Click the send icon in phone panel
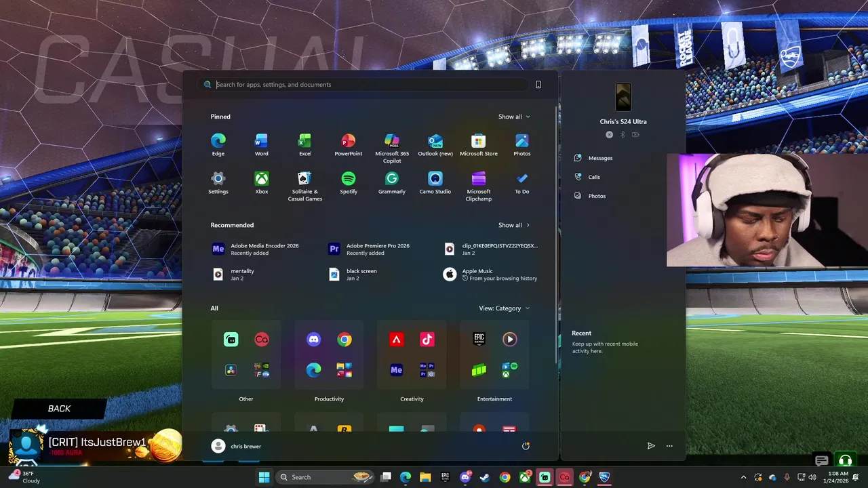The height and width of the screenshot is (488, 868). [651, 446]
